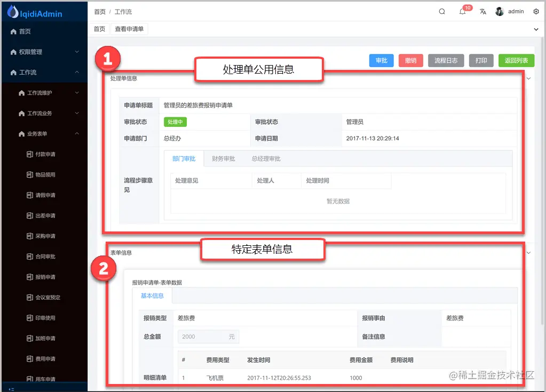Click the document icon beside 出差申请

click(x=30, y=215)
